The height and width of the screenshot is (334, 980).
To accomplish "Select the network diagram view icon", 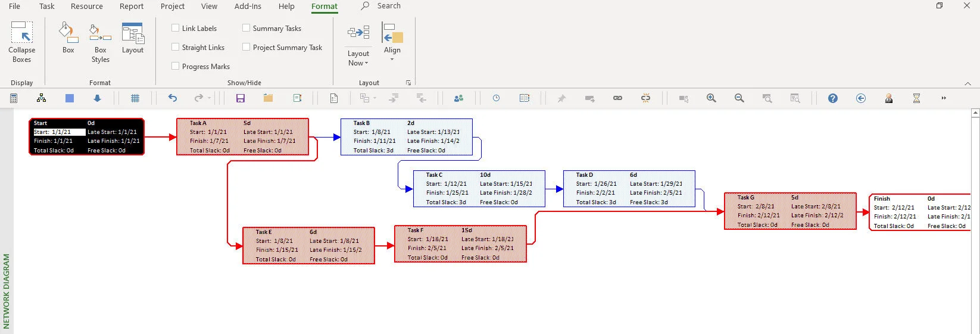I will pyautogui.click(x=41, y=98).
